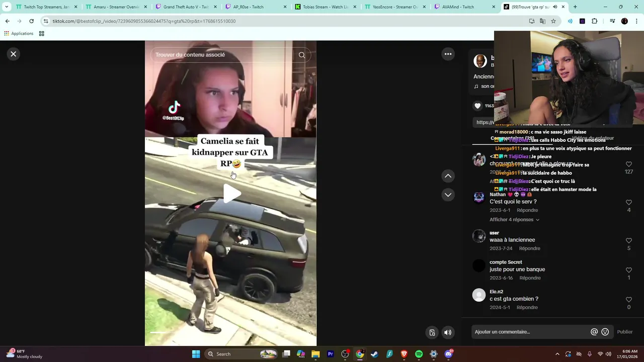The width and height of the screenshot is (644, 362).
Task: Bookmark this page with the star
Action: coord(553,21)
